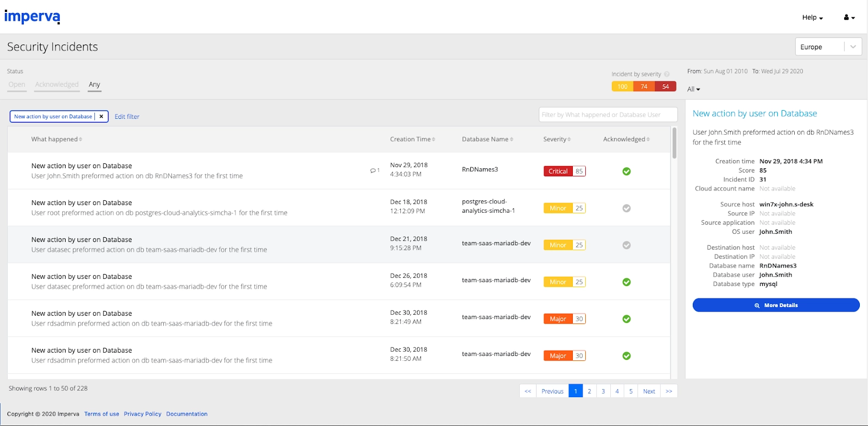Acknowledge the postgres-cloud-analytics-simcha-1 incident

click(x=627, y=208)
